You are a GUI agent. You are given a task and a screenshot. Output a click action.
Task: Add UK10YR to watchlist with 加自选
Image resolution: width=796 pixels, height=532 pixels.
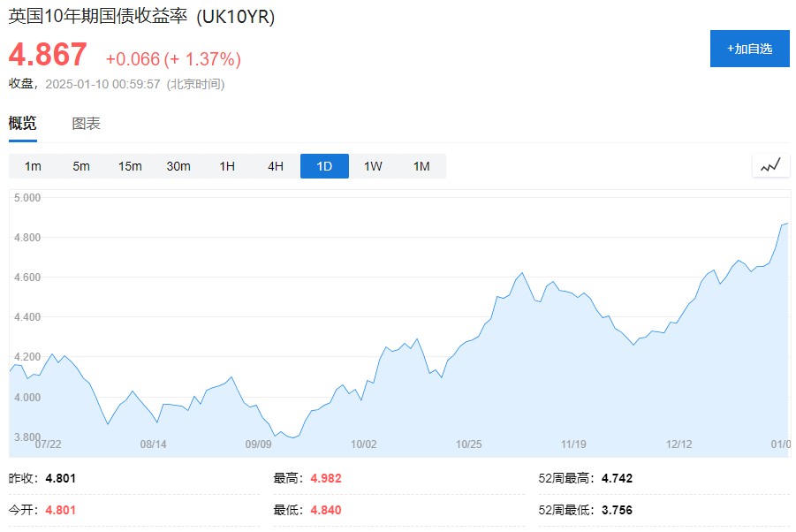point(749,49)
